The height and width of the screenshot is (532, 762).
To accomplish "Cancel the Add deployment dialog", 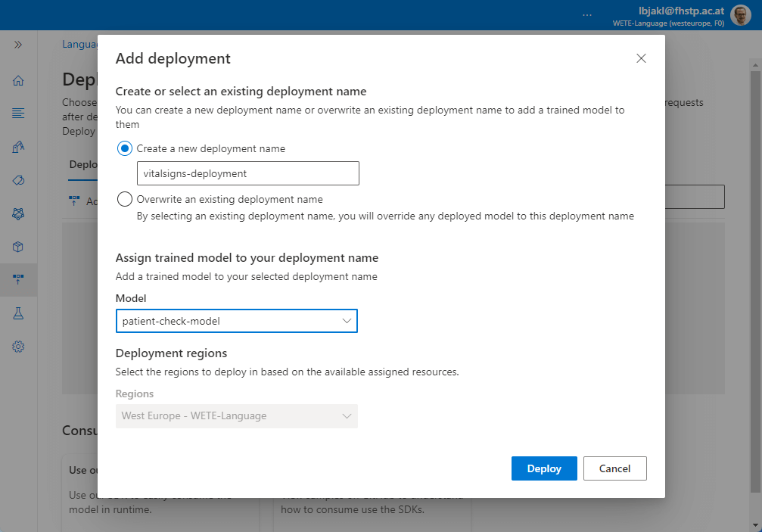I will click(614, 468).
